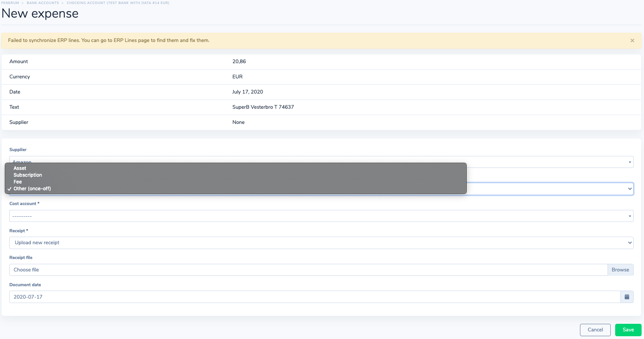Select Asset from the open dropdown list
The width and height of the screenshot is (644, 339).
click(x=20, y=168)
